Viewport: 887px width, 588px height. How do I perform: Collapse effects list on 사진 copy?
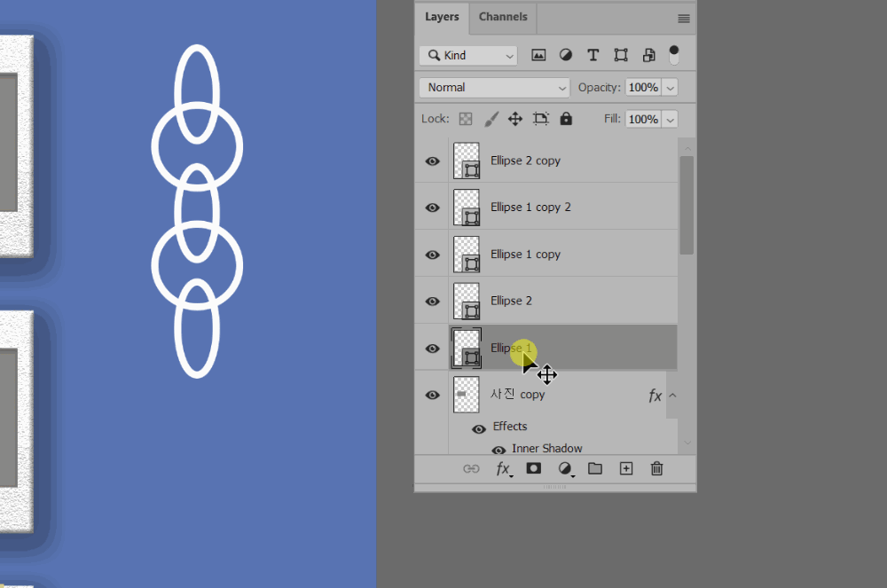672,396
